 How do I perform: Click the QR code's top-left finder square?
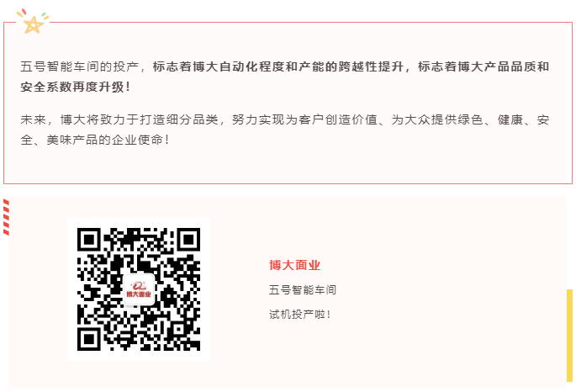click(88, 240)
